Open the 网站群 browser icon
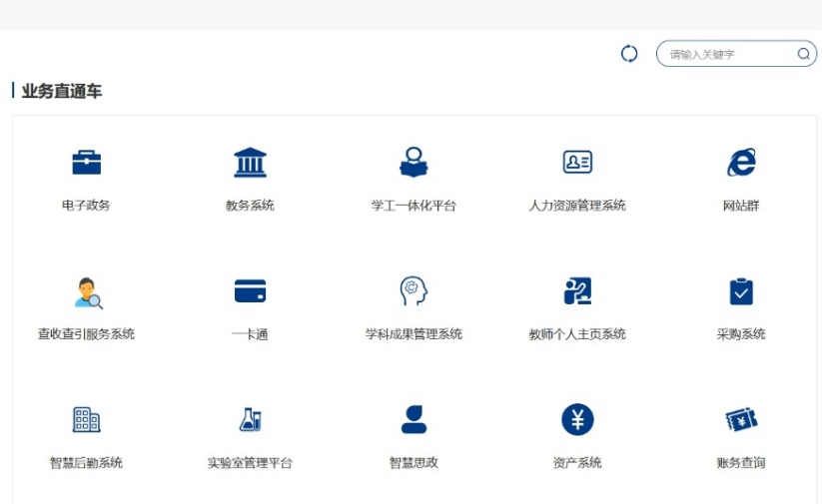Image resolution: width=822 pixels, height=504 pixels. 741,162
